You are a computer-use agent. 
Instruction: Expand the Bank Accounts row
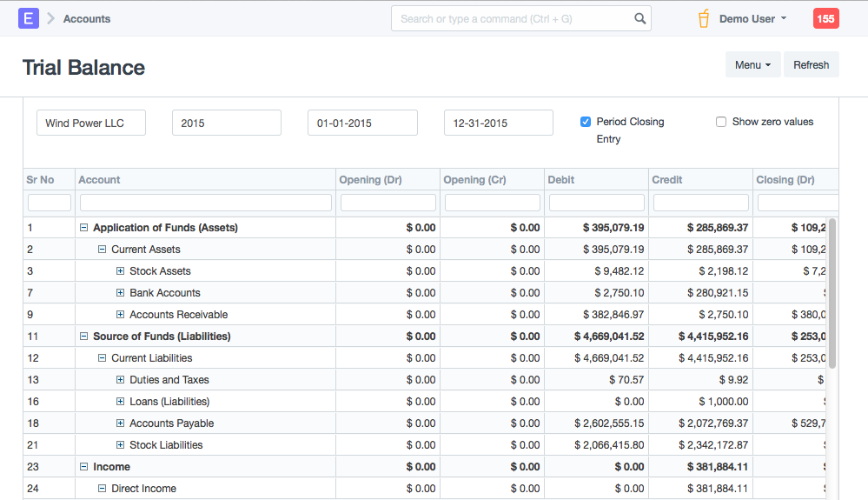point(121,293)
